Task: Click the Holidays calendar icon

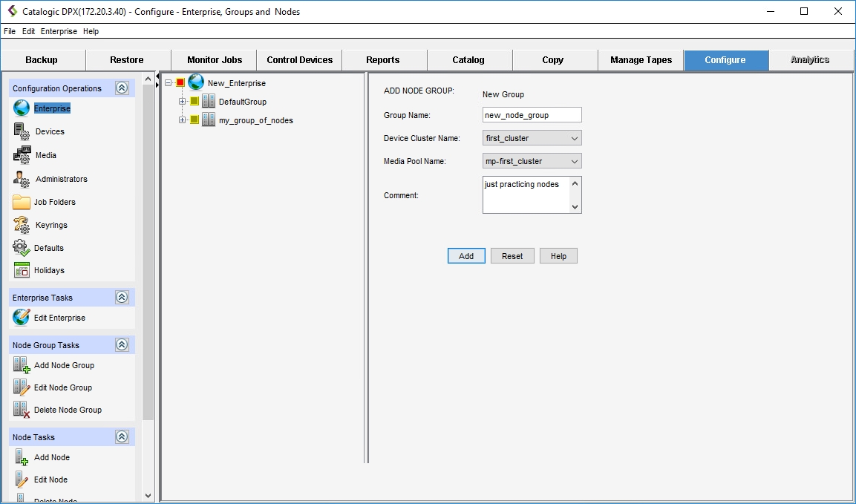Action: coord(22,270)
